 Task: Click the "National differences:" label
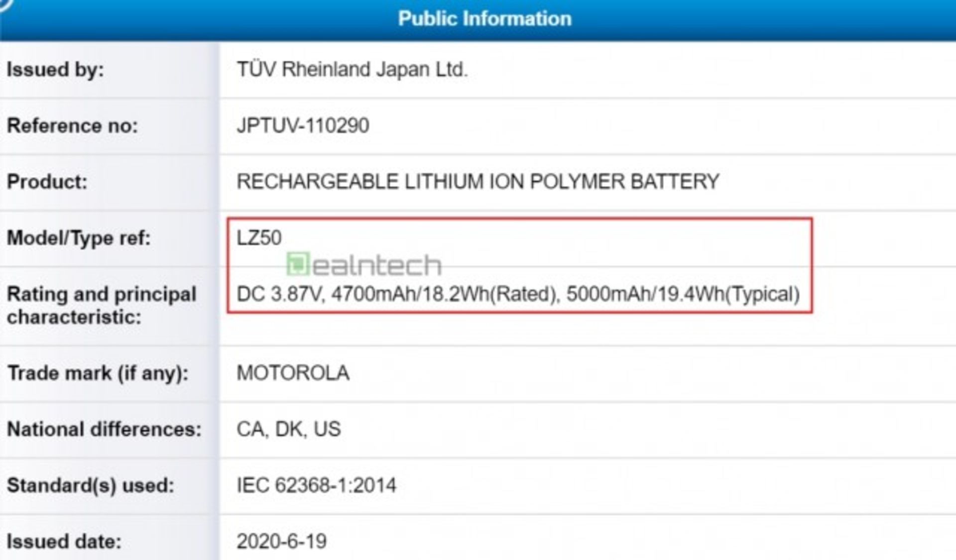104,429
